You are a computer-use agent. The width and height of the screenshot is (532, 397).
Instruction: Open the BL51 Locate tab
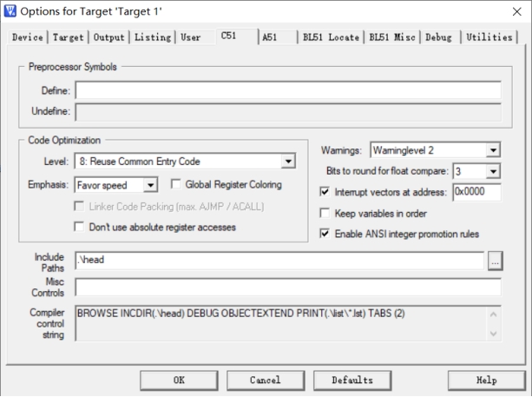pos(331,37)
